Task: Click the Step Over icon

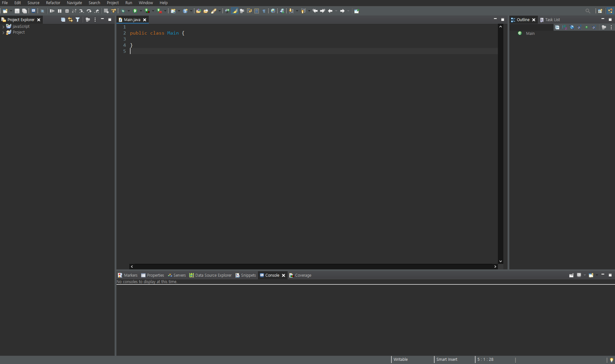Action: (x=89, y=11)
